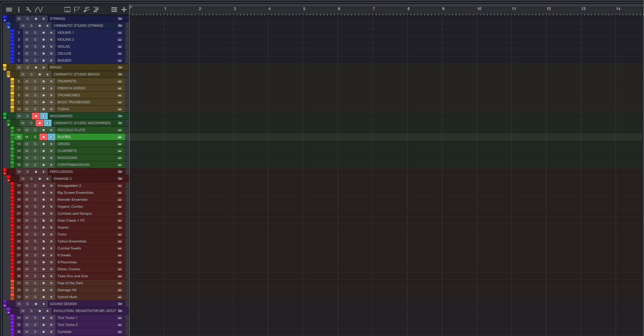Select the BASS TROMBONES track name
This screenshot has height=336, width=644.
pos(74,102)
